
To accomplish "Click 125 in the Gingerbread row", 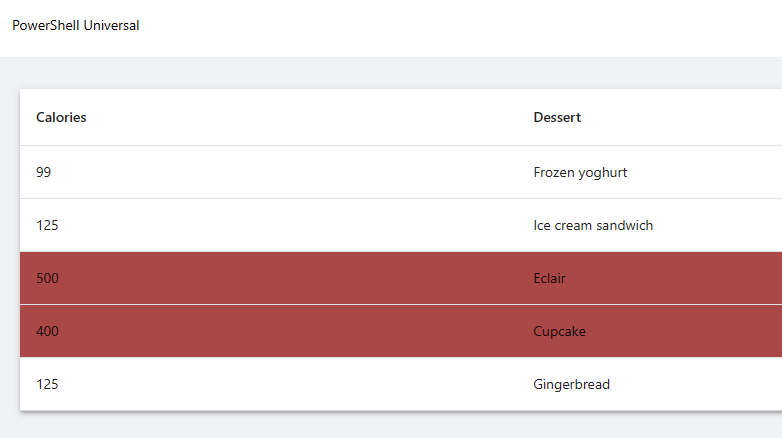I will tap(47, 384).
